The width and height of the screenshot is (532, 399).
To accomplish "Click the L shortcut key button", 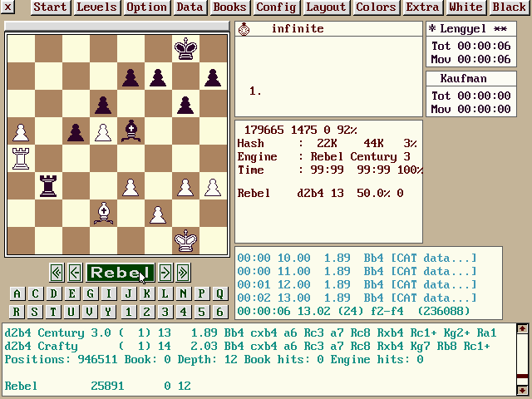I will (165, 293).
